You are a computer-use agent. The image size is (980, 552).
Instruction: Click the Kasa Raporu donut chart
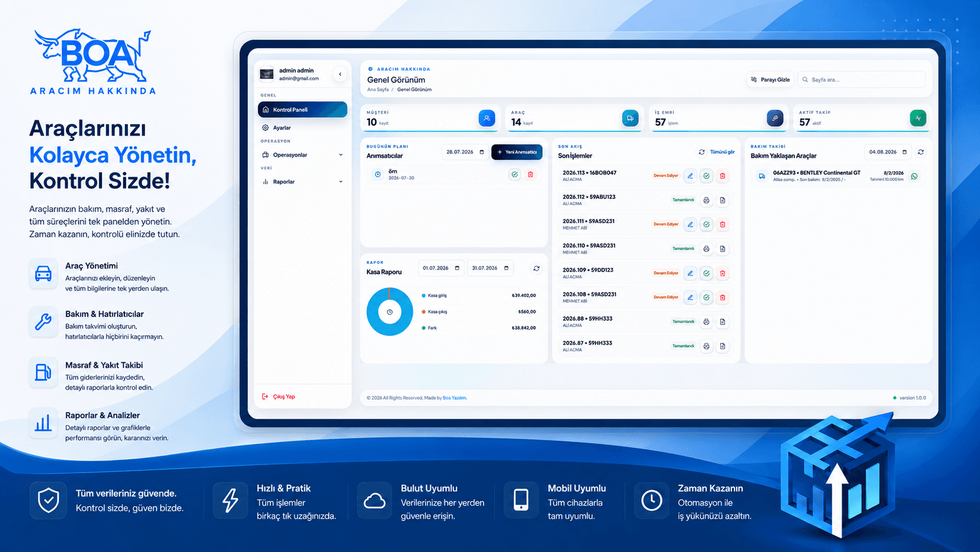(390, 311)
